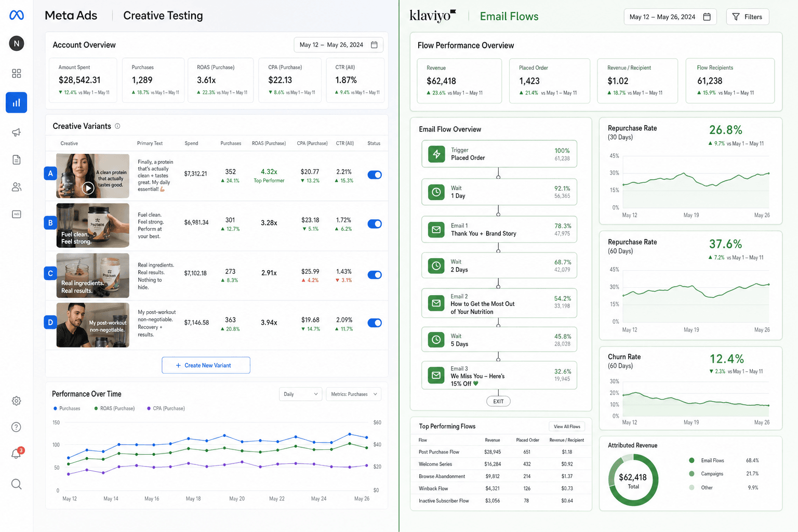Open the audiences people icon
Viewport: 798px width, 532px height.
tap(17, 187)
